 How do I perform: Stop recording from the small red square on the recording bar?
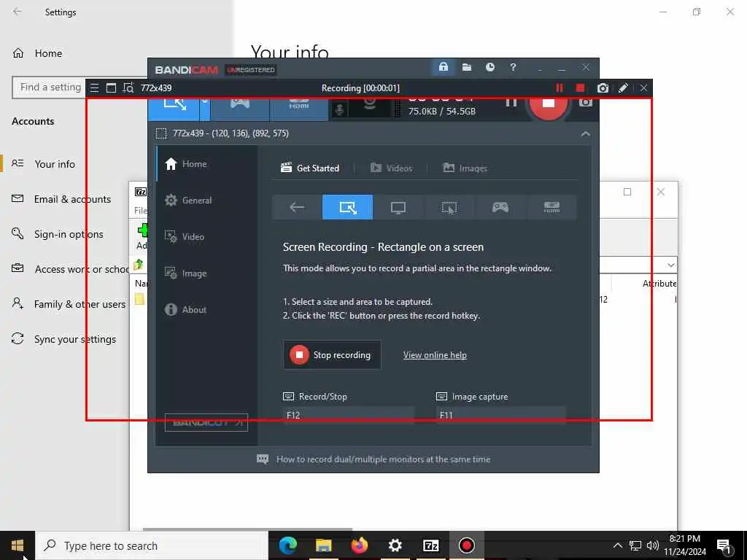pyautogui.click(x=580, y=88)
